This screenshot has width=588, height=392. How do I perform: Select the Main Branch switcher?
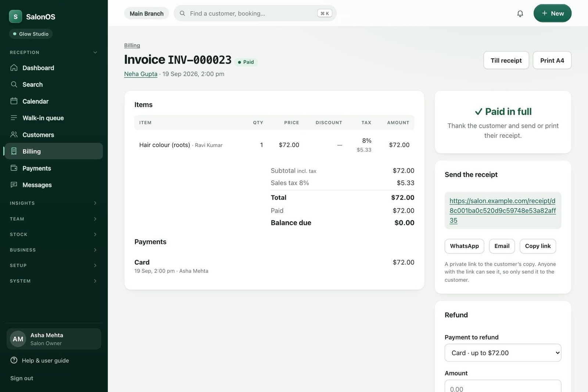[147, 14]
